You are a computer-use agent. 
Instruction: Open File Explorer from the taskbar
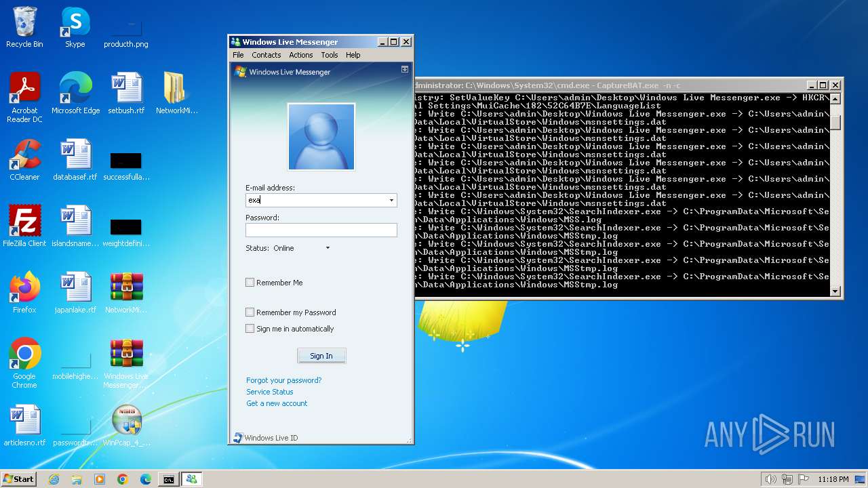[77, 479]
